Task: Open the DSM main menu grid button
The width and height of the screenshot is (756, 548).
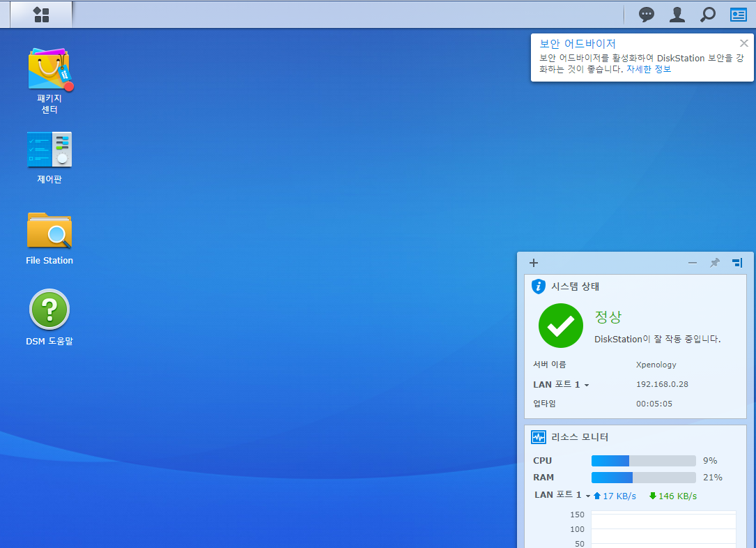Action: [41, 15]
